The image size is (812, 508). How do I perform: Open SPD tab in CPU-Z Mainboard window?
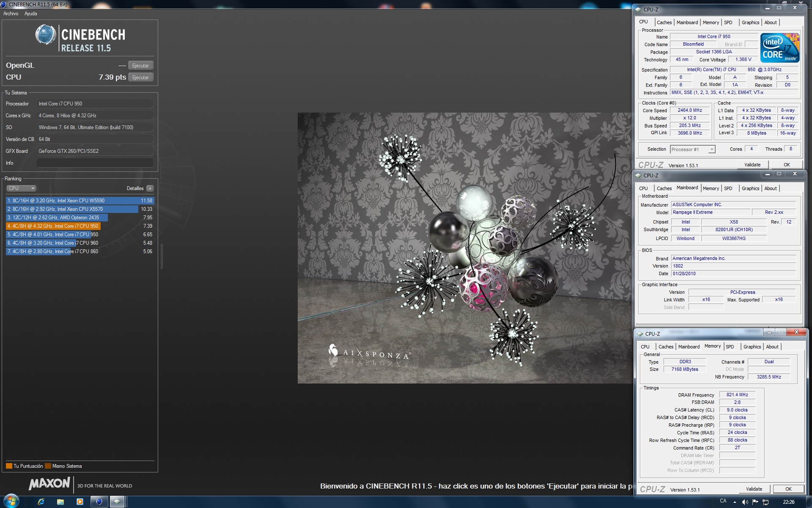click(x=728, y=188)
